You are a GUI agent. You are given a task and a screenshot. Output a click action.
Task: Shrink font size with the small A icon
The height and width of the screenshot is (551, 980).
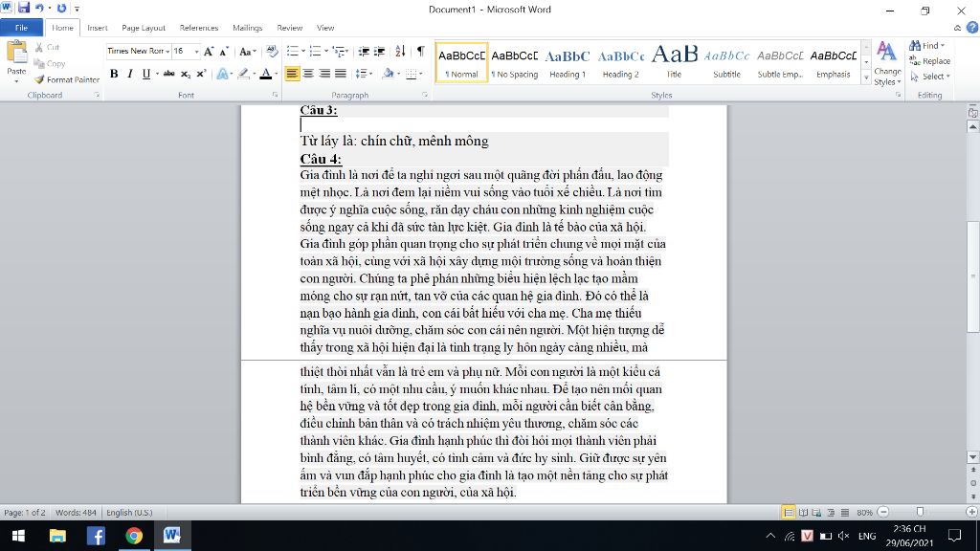(x=224, y=52)
